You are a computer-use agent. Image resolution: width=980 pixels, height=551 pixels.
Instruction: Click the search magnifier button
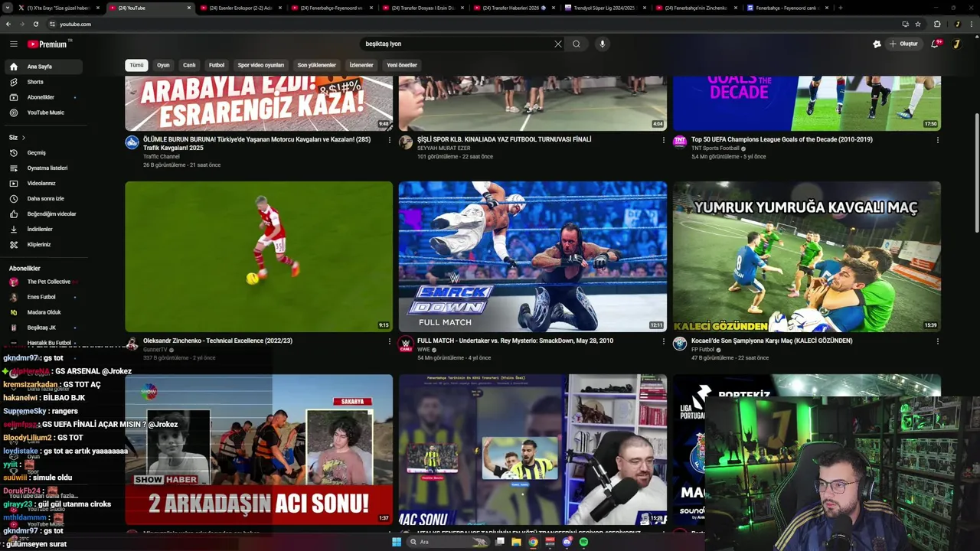[577, 44]
